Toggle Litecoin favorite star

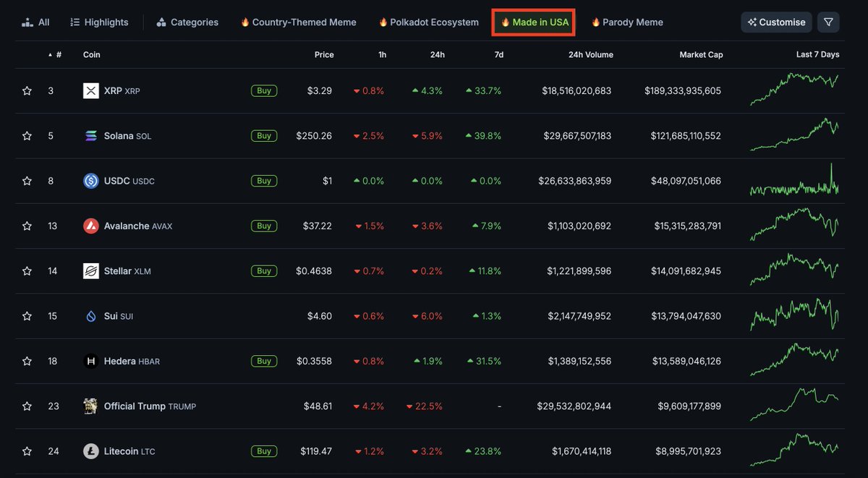pyautogui.click(x=27, y=451)
